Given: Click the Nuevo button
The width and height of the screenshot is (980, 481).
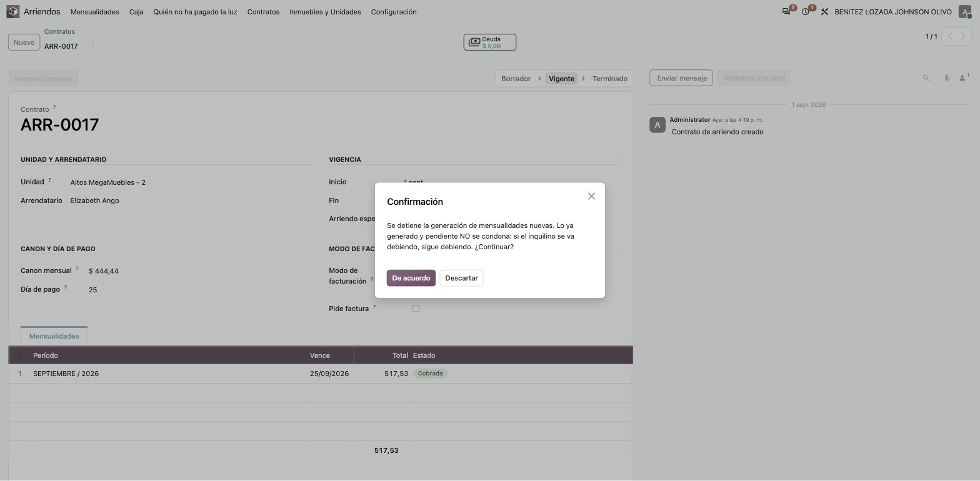Looking at the screenshot, I should tap(24, 42).
